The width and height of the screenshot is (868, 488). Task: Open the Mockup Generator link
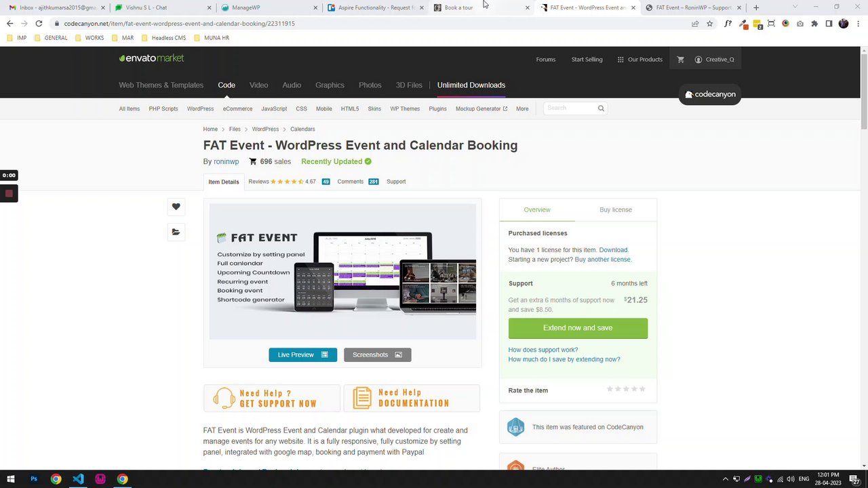coord(481,108)
